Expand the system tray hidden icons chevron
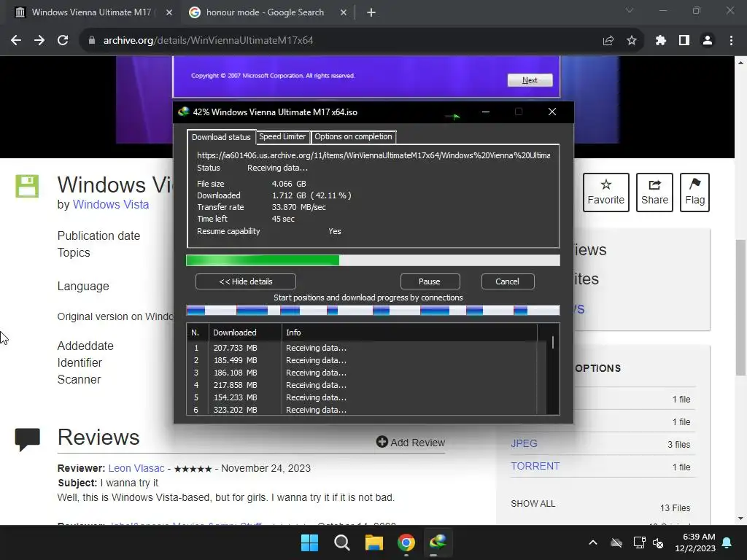Viewport: 747px width, 560px height. 593,542
